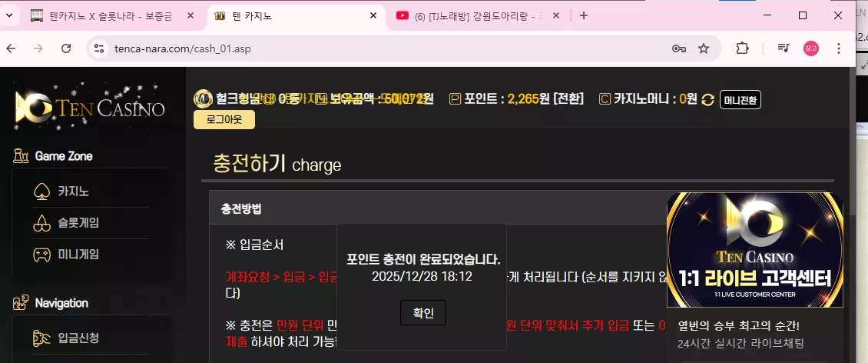The image size is (868, 363).
Task: Click the gold level badge icon
Action: [203, 99]
